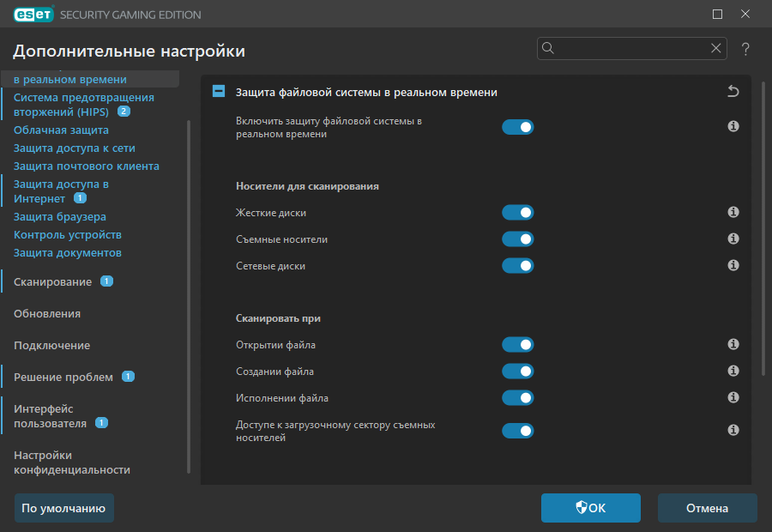Click info icon for Включить защиту файловой системы
Screen dimensions: 772x532
(x=733, y=127)
